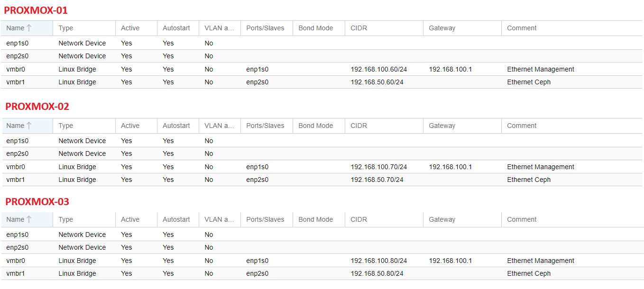Sort PROXMOX-02 table by CIDR column
The width and height of the screenshot is (644, 289).
[359, 126]
